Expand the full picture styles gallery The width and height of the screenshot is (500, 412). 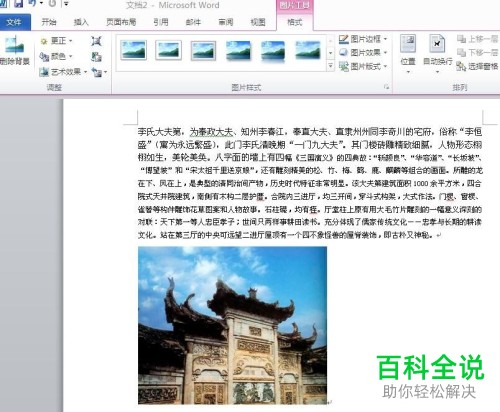[x=330, y=66]
